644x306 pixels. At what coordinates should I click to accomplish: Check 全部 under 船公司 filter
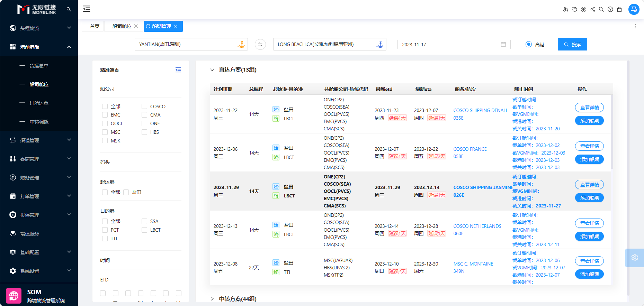pos(105,106)
